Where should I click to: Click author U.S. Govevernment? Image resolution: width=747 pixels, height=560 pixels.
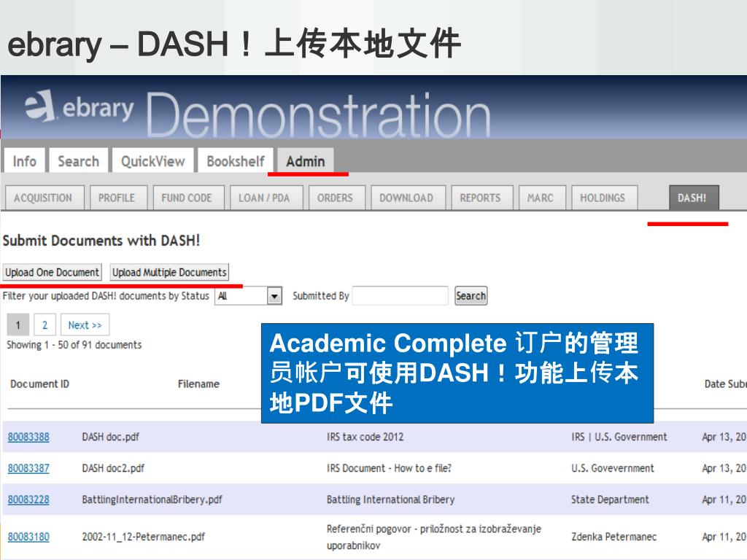pos(613,468)
